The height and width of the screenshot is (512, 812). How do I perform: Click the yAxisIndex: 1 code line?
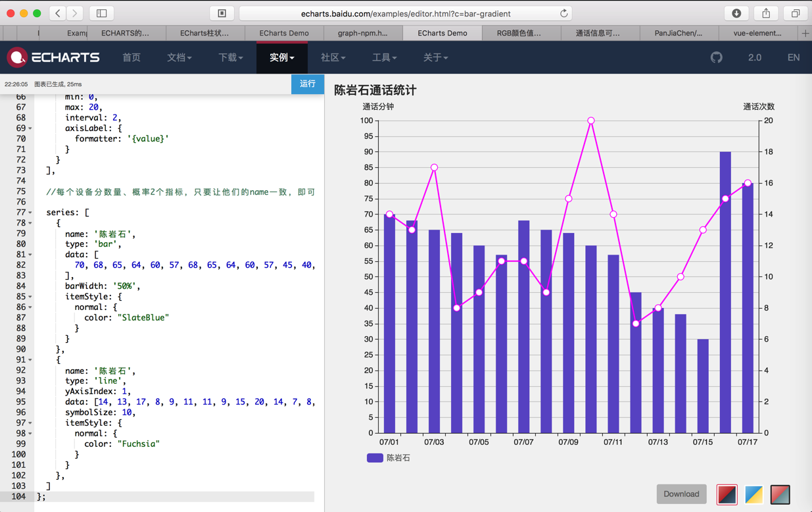coord(97,392)
